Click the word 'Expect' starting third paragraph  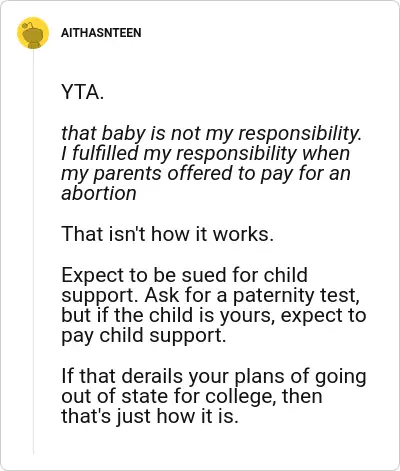point(93,275)
